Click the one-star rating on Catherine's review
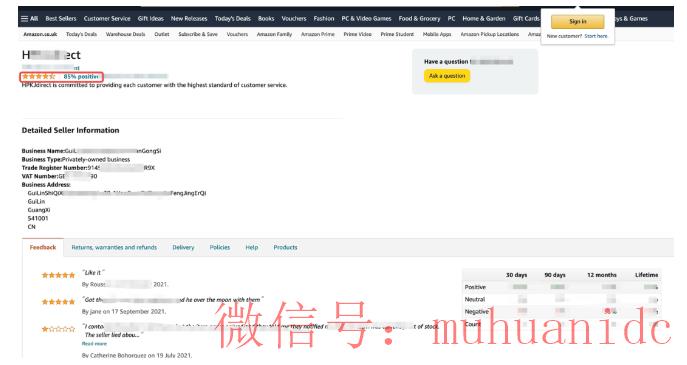 [x=58, y=329]
